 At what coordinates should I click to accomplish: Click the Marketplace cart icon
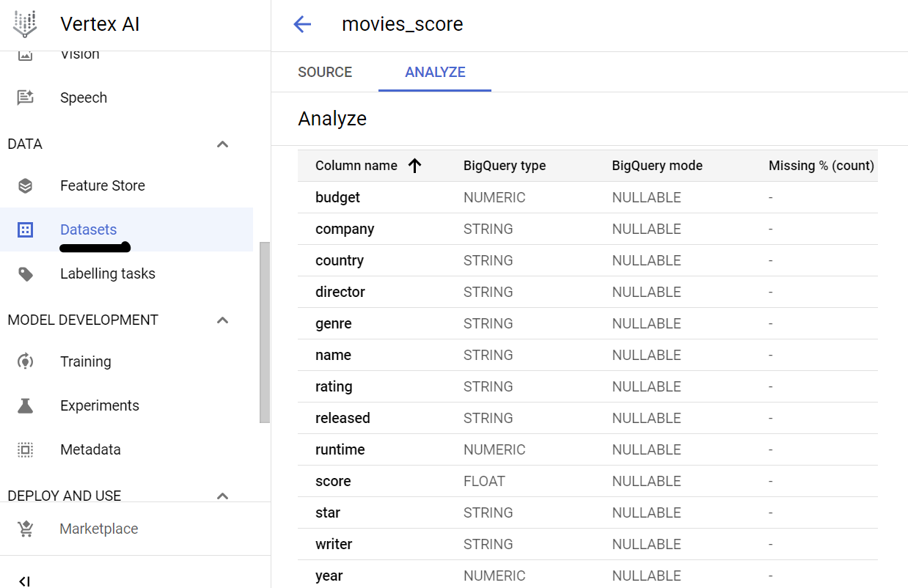[x=26, y=529]
